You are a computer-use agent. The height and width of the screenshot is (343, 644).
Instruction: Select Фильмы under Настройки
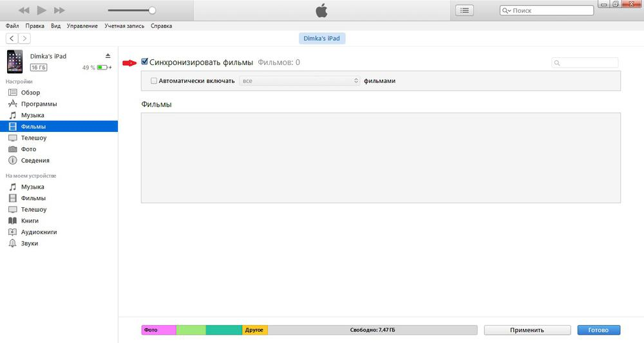(x=59, y=126)
